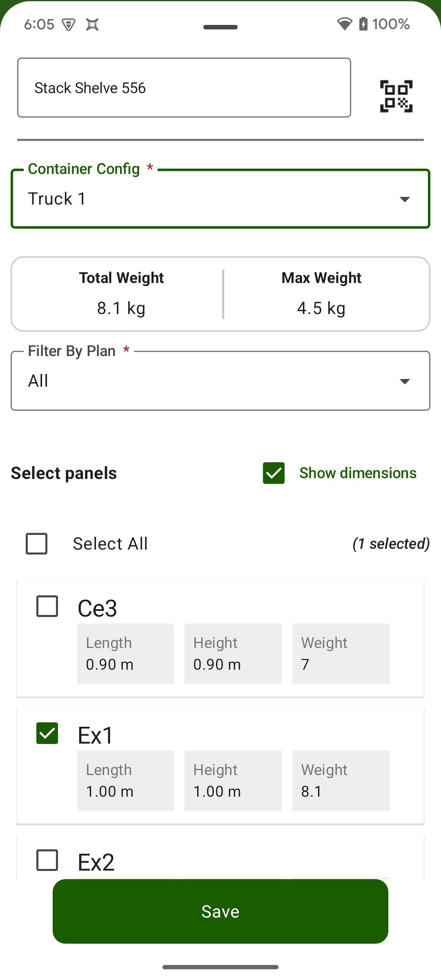Image resolution: width=441 pixels, height=980 pixels.
Task: Open Container Config dropdown arrow
Action: 405,199
